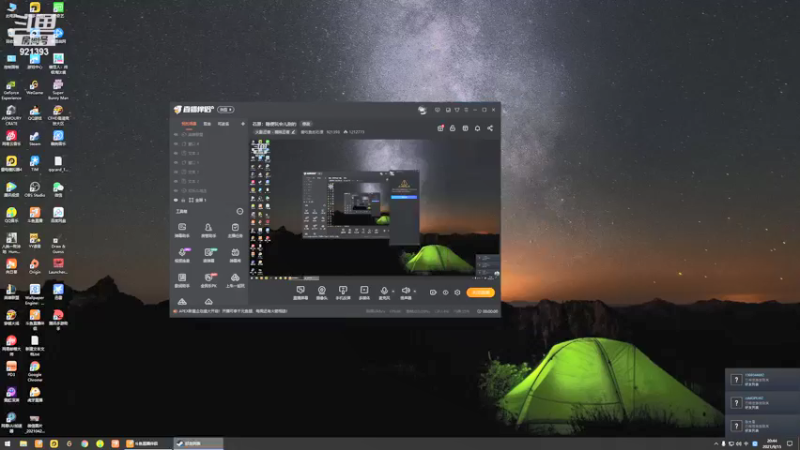800x450 pixels.
Task: Open the settings gear in the live toolbar
Action: point(457,293)
